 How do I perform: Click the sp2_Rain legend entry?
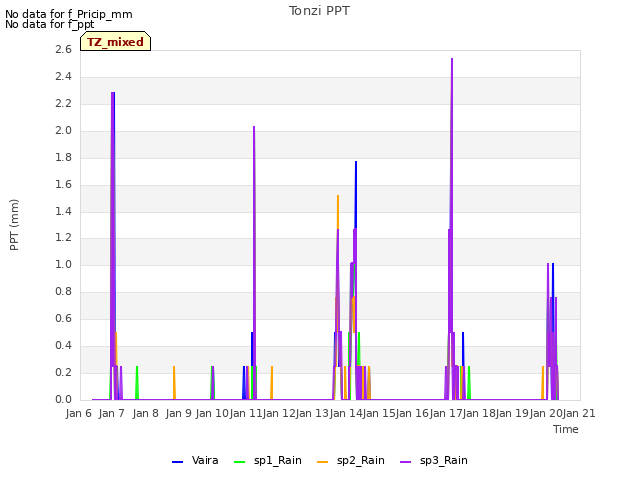point(351,460)
